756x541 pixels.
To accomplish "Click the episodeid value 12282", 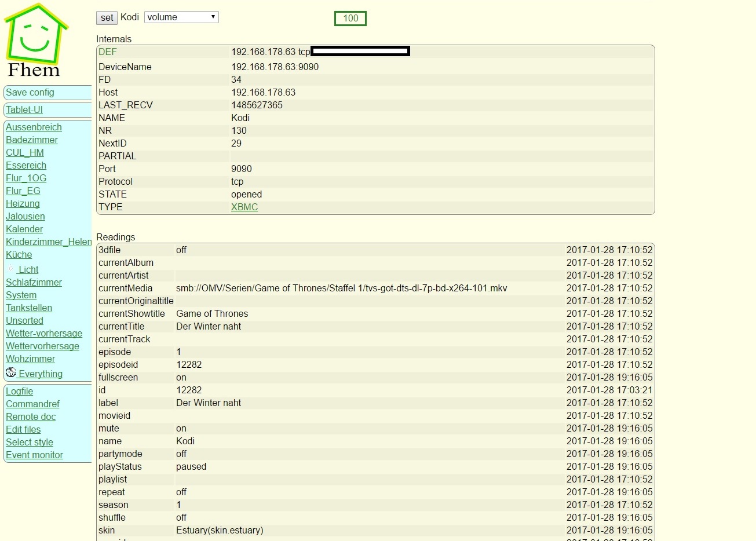I will [189, 365].
